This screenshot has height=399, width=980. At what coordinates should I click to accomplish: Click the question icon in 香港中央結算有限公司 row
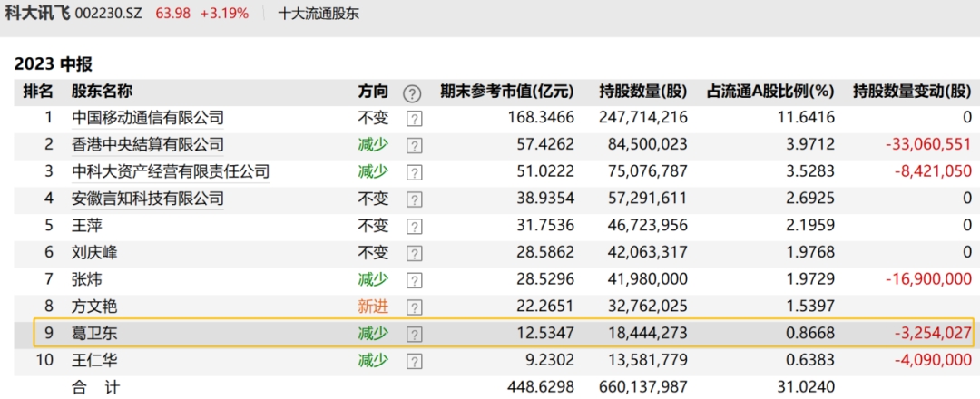tap(414, 145)
